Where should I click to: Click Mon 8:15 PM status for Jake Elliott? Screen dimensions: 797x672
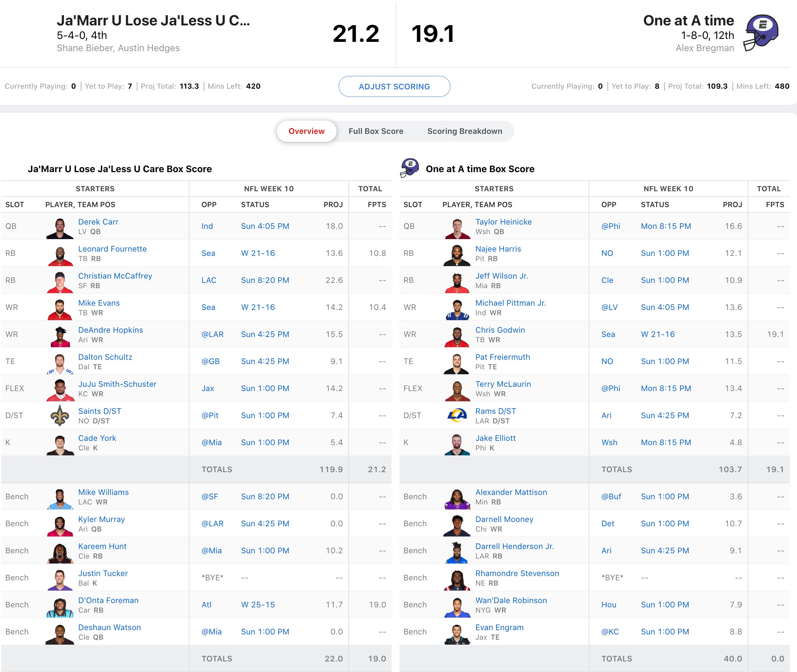[665, 442]
